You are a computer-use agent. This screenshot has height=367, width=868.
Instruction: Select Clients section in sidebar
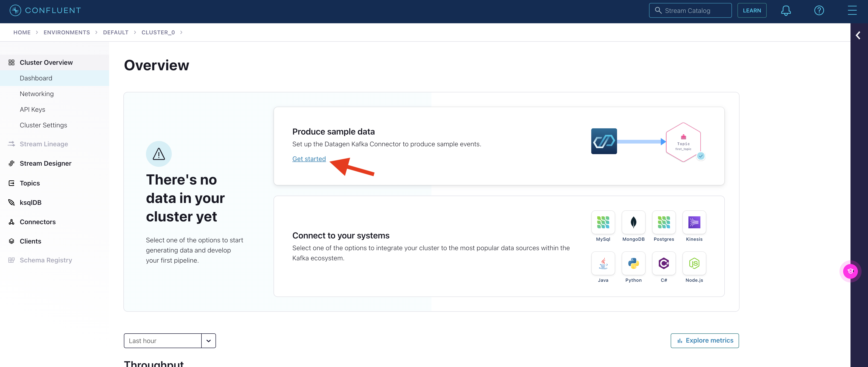[x=30, y=241]
